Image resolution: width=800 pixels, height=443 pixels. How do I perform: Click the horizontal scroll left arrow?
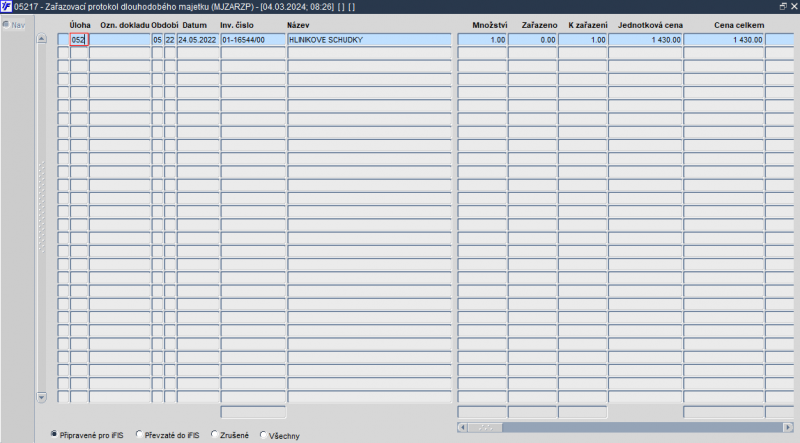(x=462, y=427)
